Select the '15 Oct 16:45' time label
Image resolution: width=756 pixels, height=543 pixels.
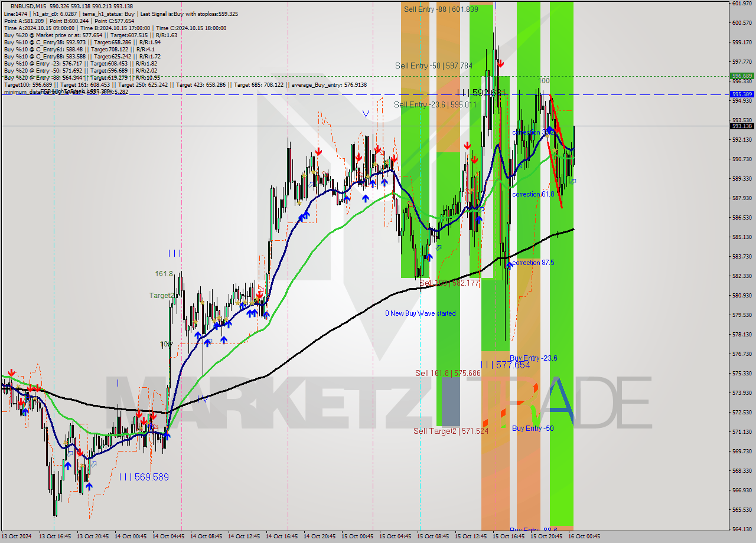click(509, 537)
